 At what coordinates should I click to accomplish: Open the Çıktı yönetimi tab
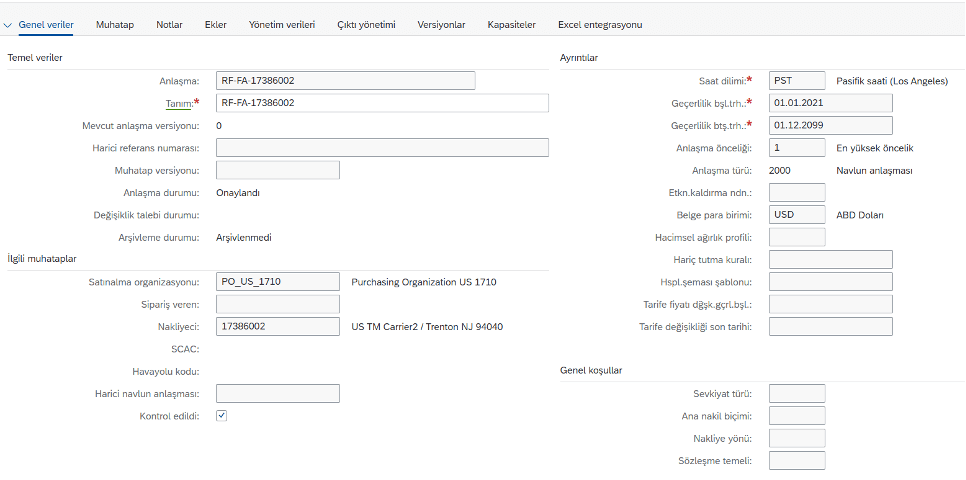366,24
